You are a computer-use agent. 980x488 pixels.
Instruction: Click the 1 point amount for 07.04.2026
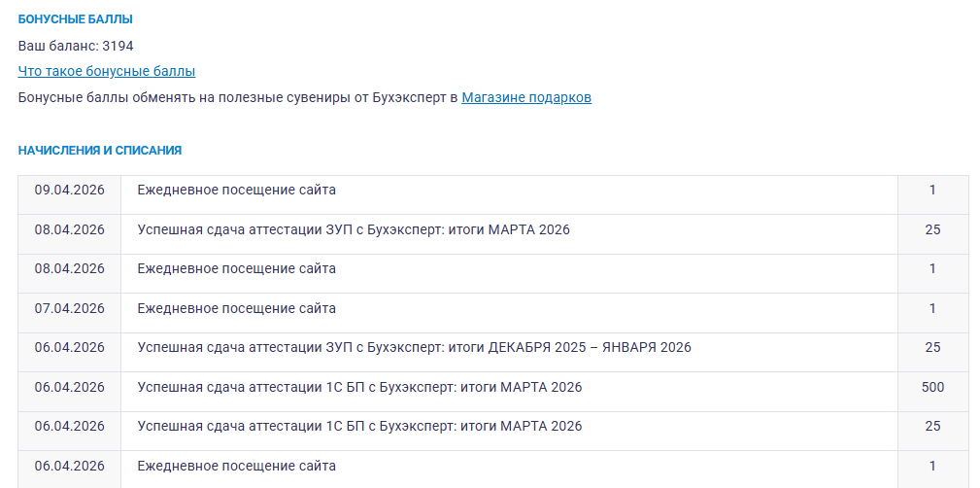pyautogui.click(x=932, y=308)
